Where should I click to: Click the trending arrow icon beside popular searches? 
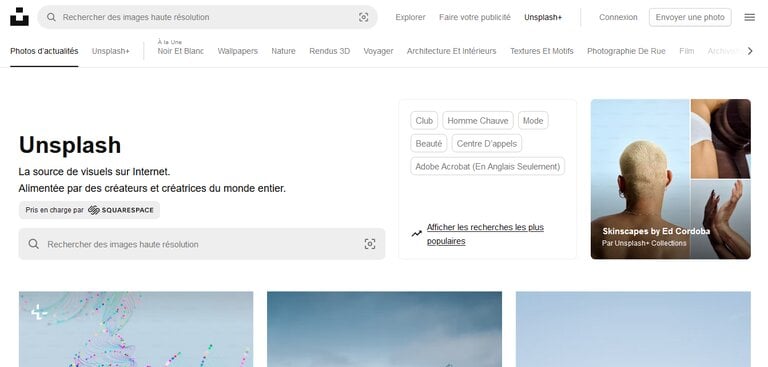click(416, 234)
